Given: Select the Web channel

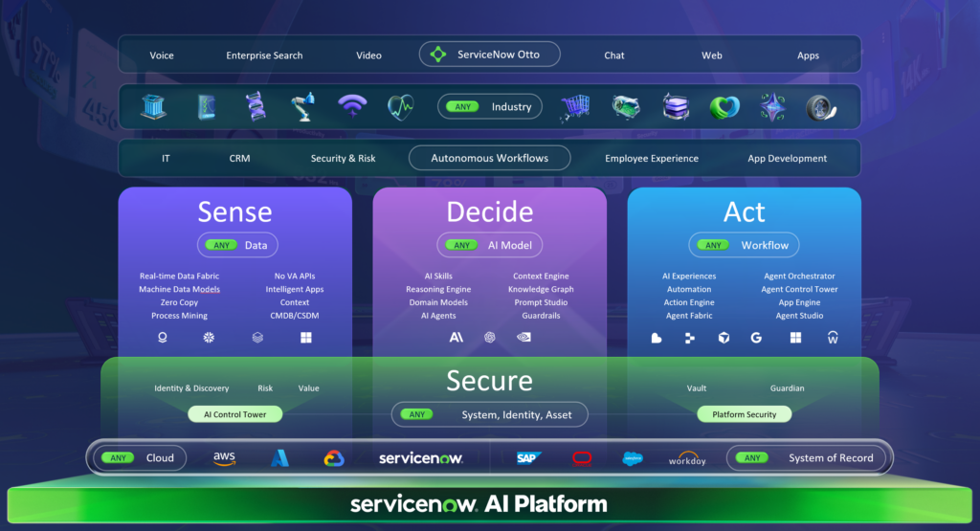Looking at the screenshot, I should [711, 55].
